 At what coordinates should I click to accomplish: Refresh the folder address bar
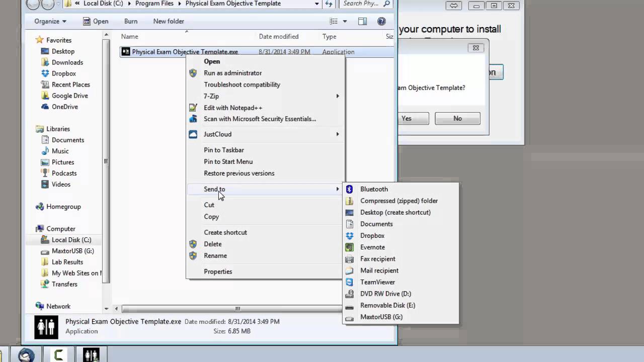(329, 4)
